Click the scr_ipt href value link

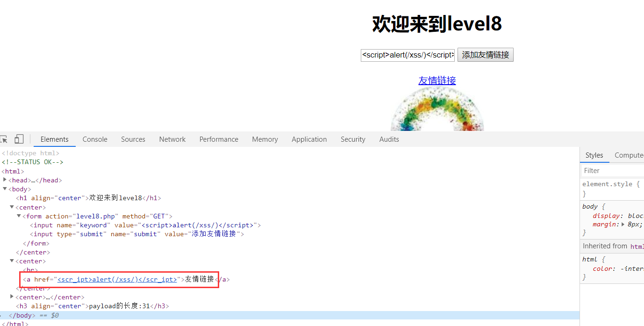click(117, 279)
